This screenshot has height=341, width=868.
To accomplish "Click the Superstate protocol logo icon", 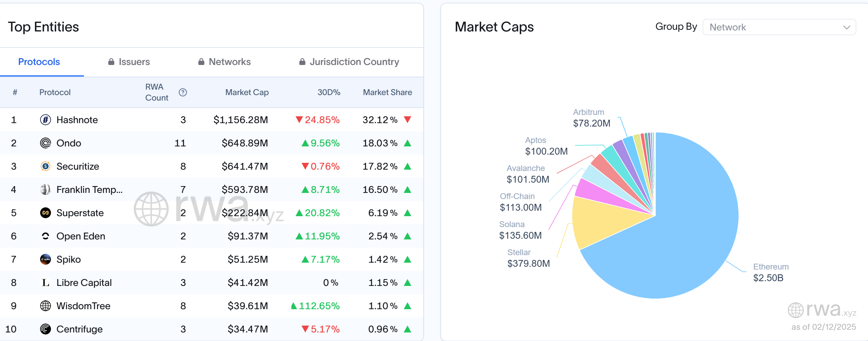I will pos(46,213).
